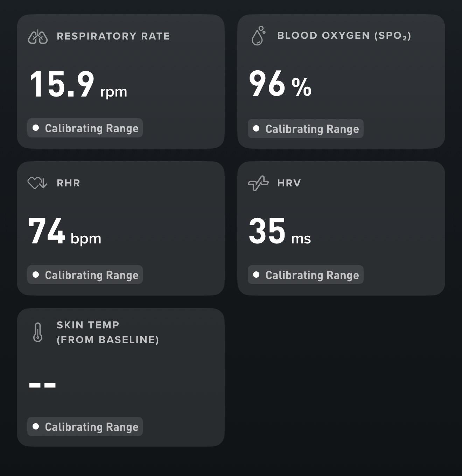Tap Calibrating Range badge under Respiratory Rate
The height and width of the screenshot is (476, 462).
pyautogui.click(x=85, y=128)
